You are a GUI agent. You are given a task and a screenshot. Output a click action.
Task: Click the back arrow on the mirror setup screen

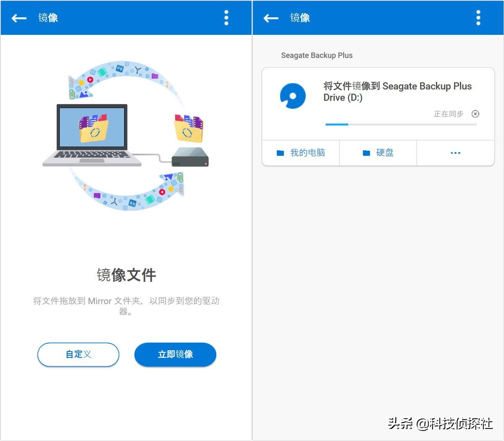(x=18, y=18)
